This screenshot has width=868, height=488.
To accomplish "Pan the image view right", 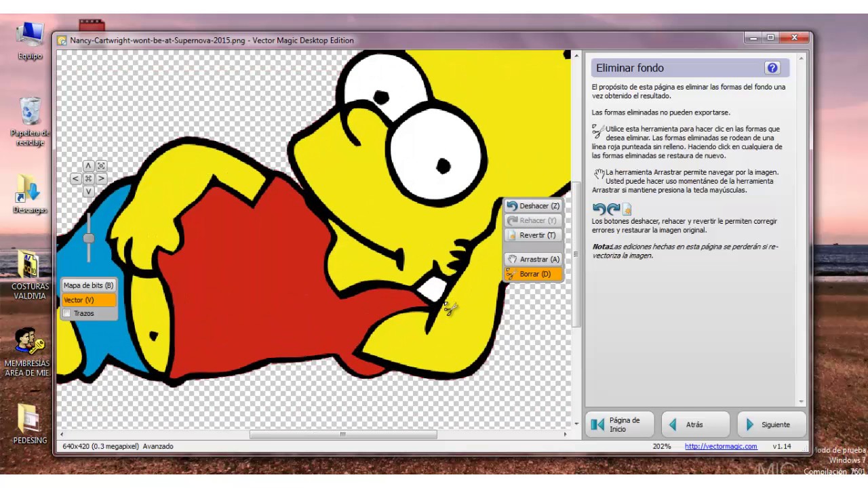I will point(101,179).
